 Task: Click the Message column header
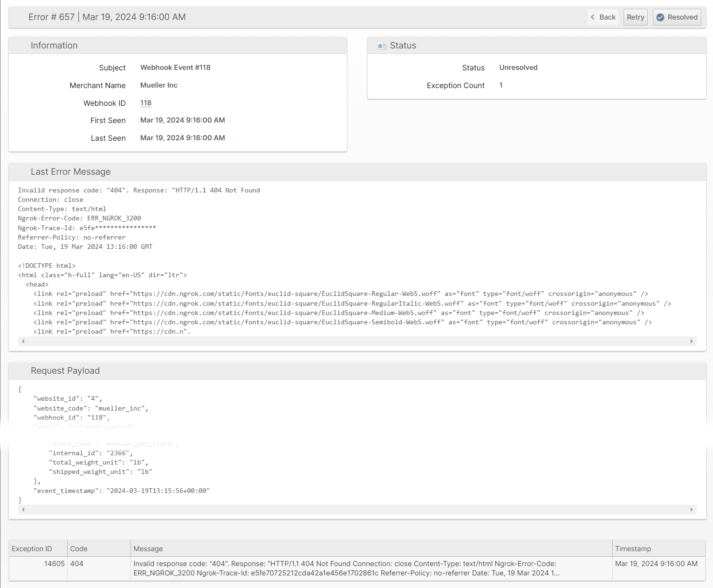coord(148,549)
